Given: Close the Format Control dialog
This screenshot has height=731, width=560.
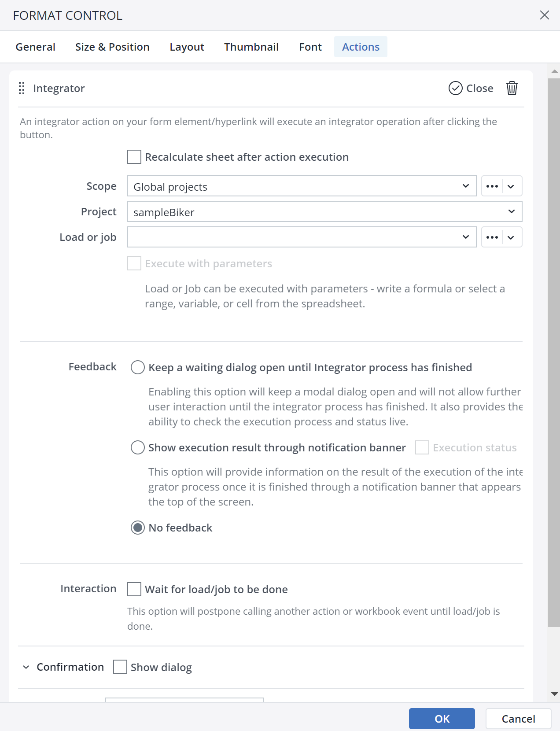Looking at the screenshot, I should click(x=544, y=15).
